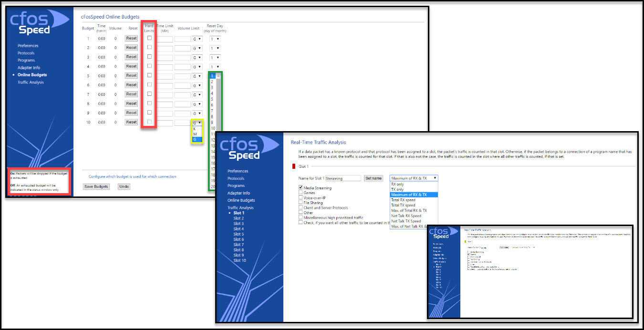Choose K in the open volume unit list

coord(197,129)
